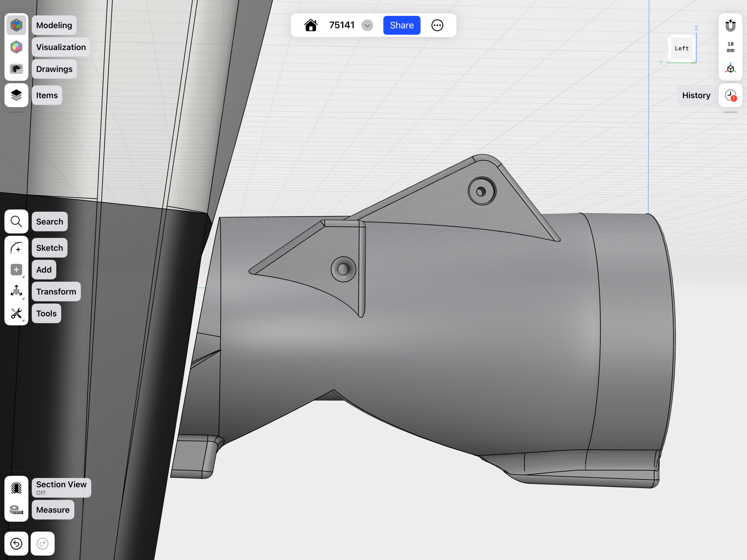Open the History panel
Viewport: 747px width, 560px height.
696,95
